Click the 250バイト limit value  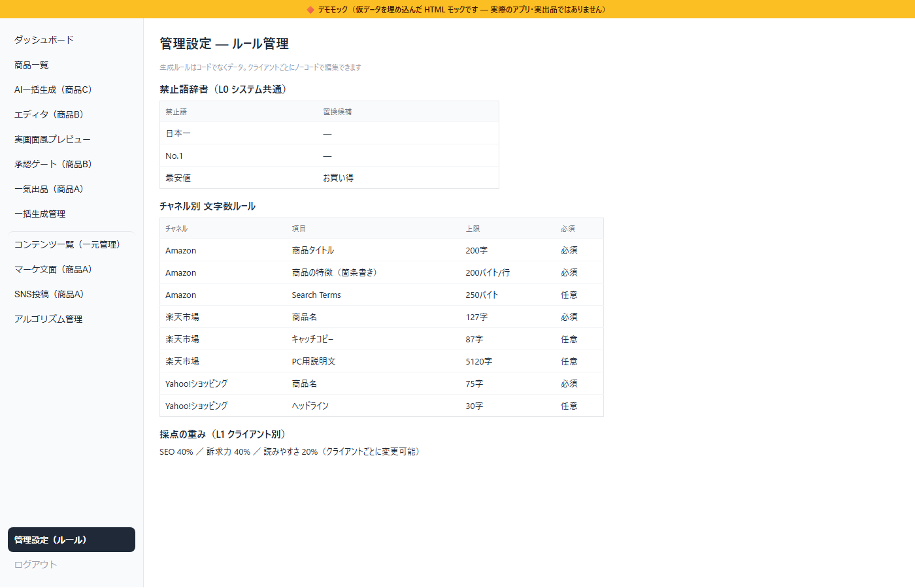482,295
